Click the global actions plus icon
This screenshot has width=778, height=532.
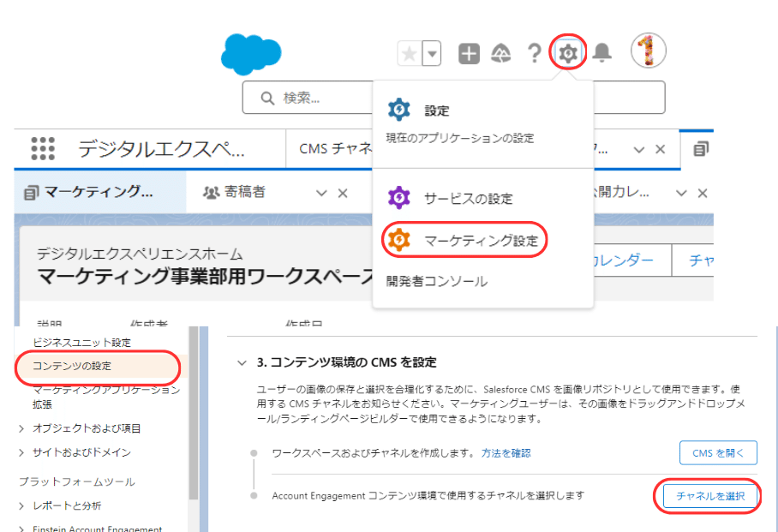tap(469, 54)
